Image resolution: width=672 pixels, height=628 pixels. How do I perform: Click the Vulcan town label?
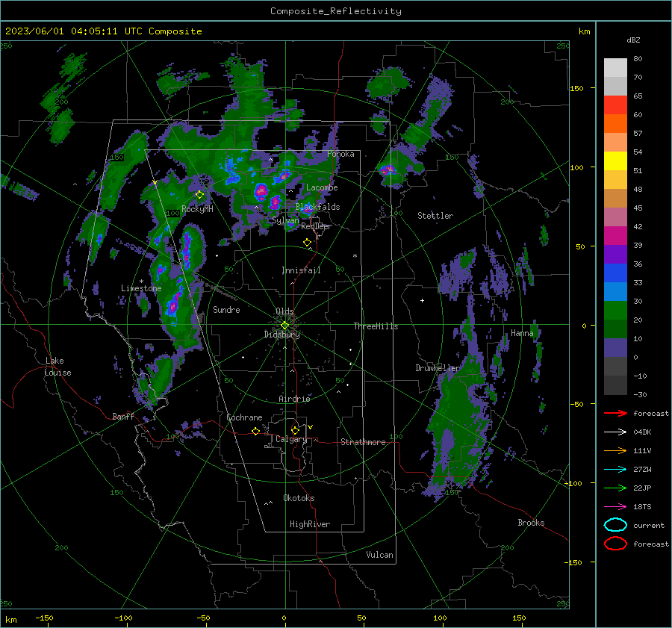(x=379, y=555)
